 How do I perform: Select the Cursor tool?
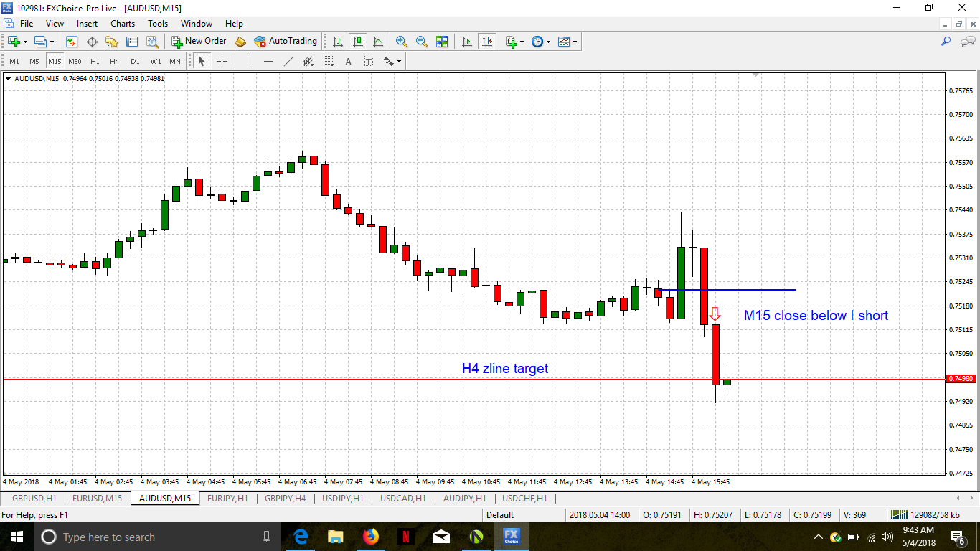click(202, 62)
